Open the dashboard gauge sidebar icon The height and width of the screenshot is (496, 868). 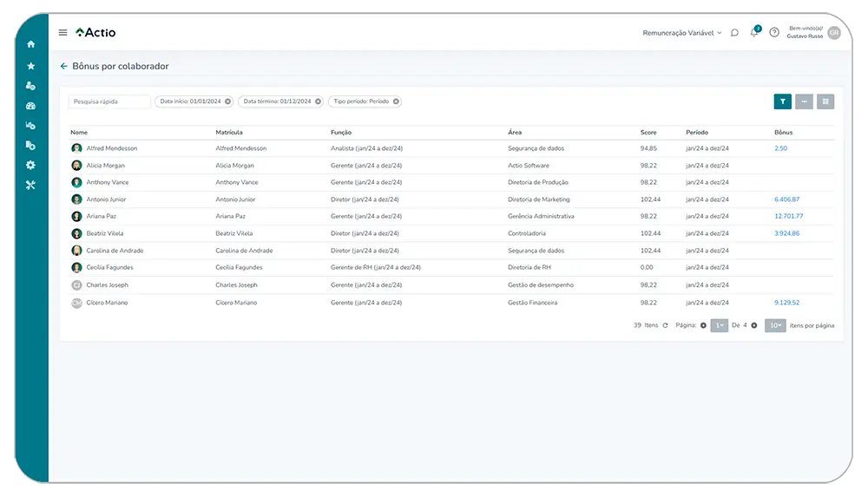(31, 106)
